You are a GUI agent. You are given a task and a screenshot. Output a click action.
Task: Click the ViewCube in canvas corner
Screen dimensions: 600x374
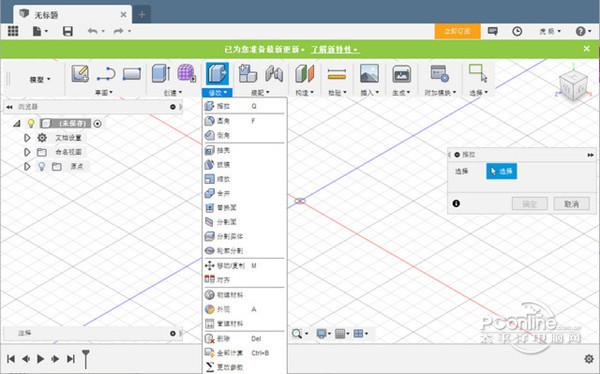[573, 86]
